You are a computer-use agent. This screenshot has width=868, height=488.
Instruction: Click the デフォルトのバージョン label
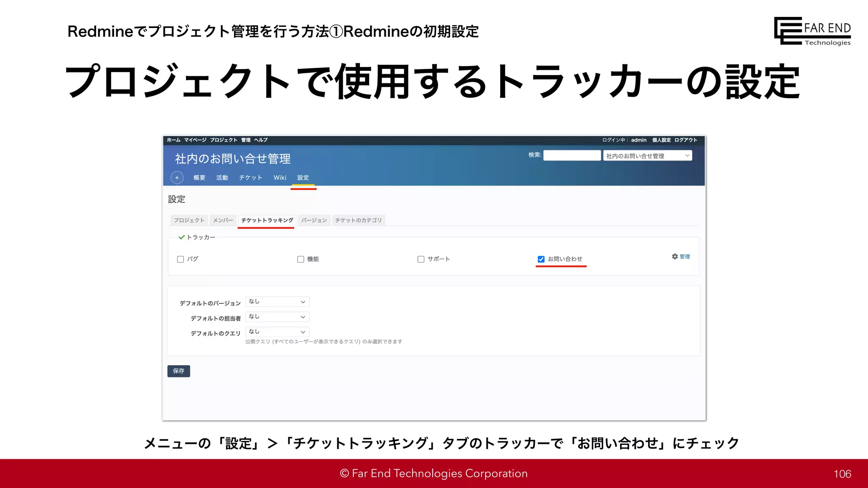[x=210, y=303]
